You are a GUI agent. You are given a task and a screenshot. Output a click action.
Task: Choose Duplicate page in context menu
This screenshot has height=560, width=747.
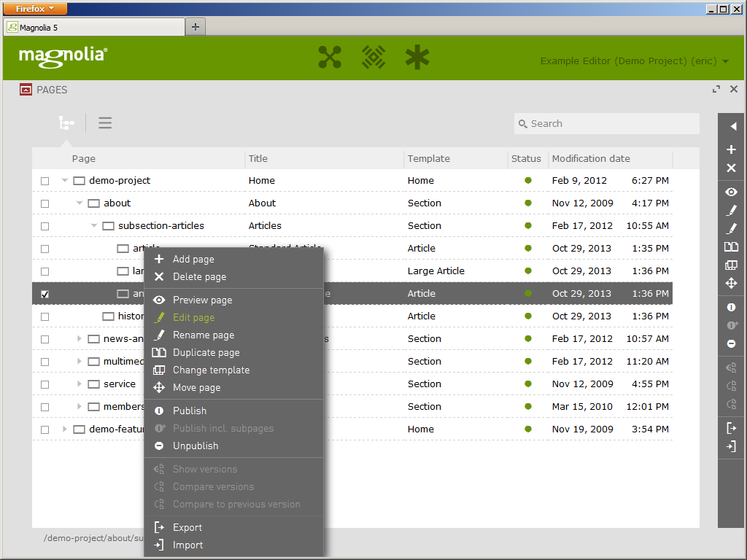pyautogui.click(x=233, y=352)
